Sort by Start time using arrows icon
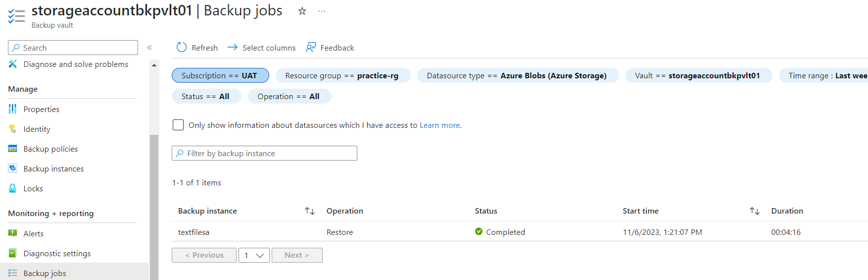This screenshot has width=868, height=280. pyautogui.click(x=755, y=211)
